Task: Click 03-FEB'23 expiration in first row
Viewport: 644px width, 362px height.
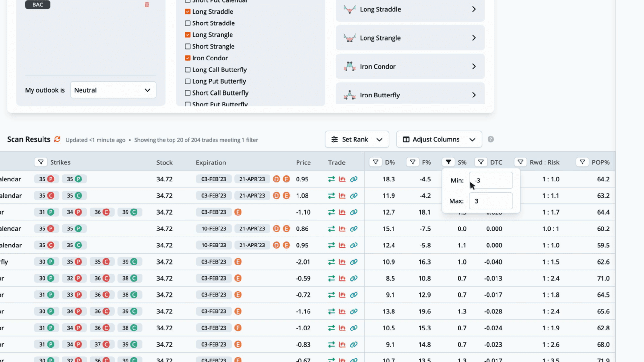Action: [x=214, y=179]
